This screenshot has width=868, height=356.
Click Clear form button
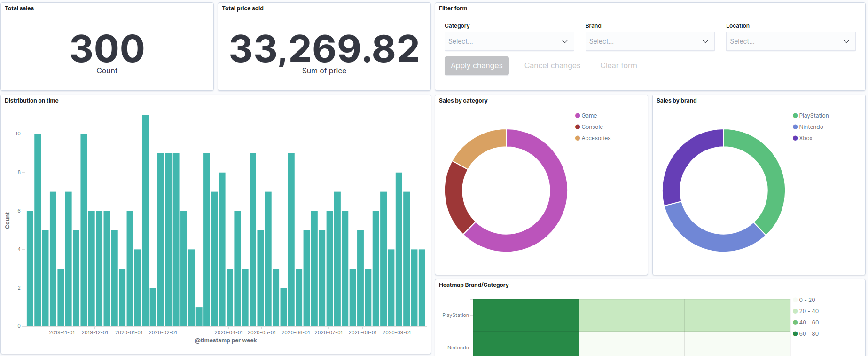618,66
